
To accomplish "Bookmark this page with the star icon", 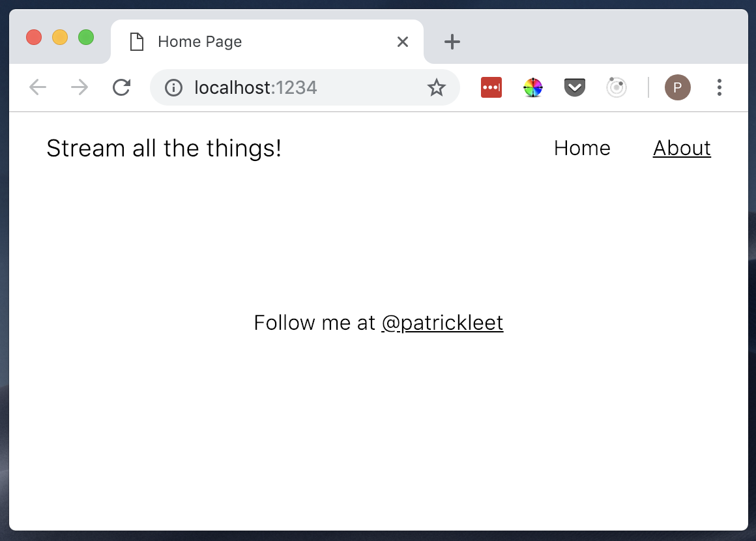I will click(436, 87).
